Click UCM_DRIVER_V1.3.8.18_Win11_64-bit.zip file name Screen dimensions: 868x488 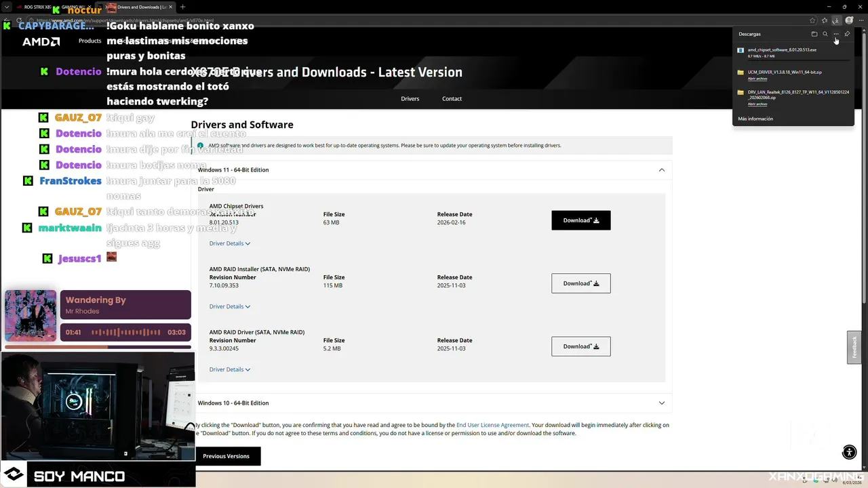coord(785,72)
